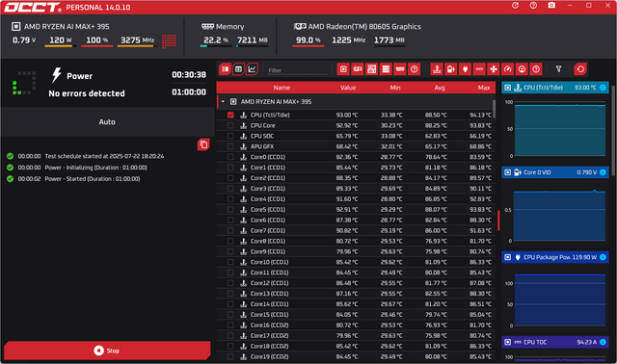Click the GPU 99.0 % load readout
This screenshot has width=617, height=364.
point(308,40)
